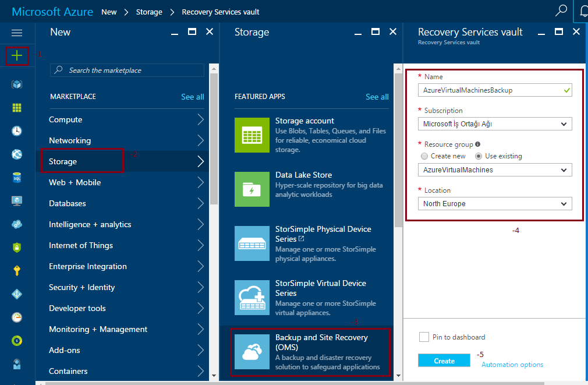Check the Pin to dashboard checkbox
The width and height of the screenshot is (588, 385).
pyautogui.click(x=424, y=337)
